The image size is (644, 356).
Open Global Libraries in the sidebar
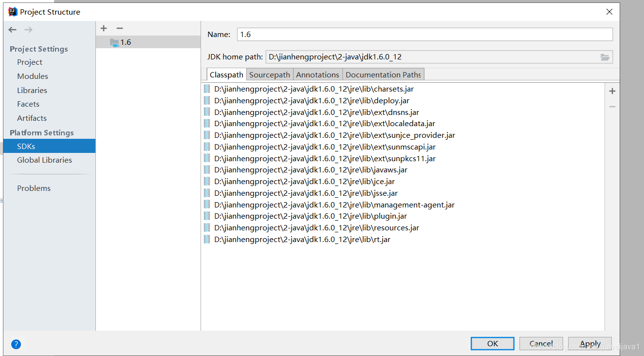(44, 160)
